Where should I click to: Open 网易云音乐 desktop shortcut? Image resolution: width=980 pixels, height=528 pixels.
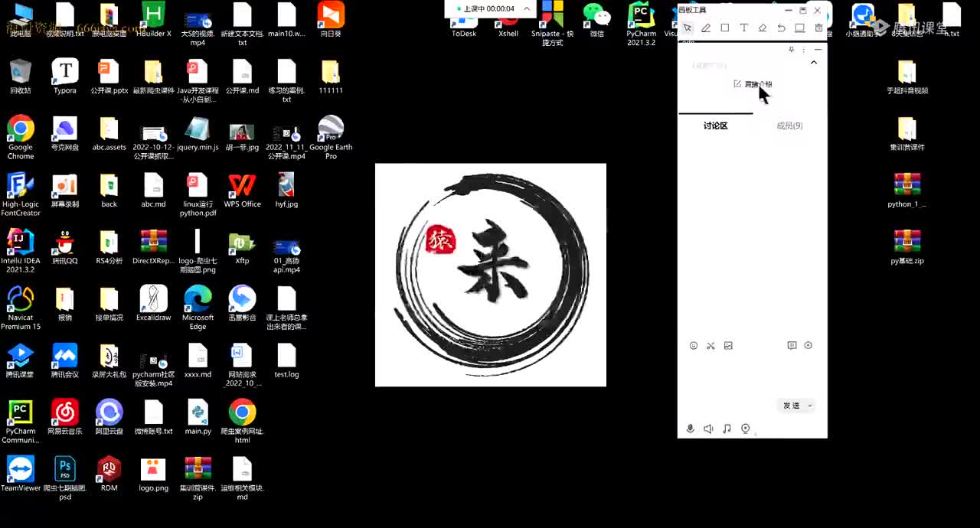click(x=65, y=417)
